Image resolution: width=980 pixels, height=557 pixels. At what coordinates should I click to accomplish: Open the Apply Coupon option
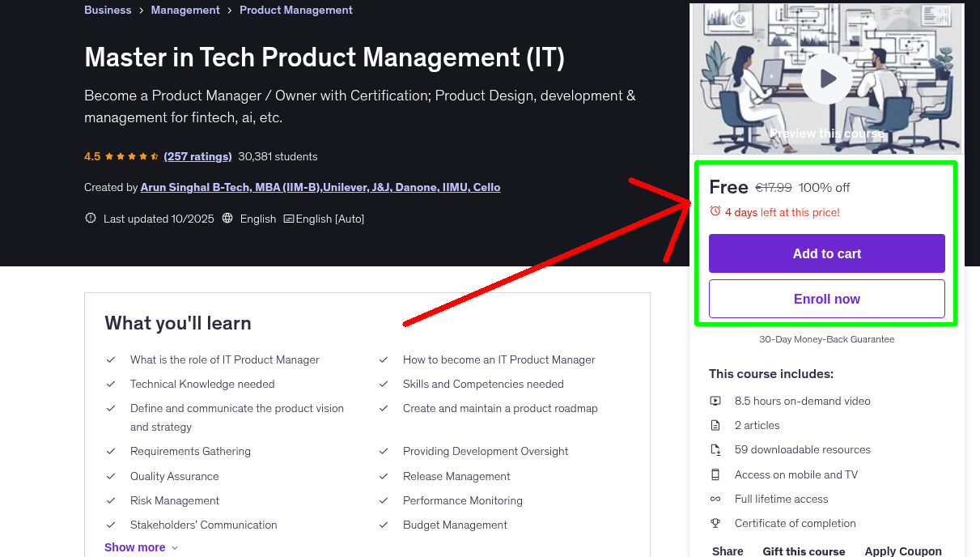point(903,550)
